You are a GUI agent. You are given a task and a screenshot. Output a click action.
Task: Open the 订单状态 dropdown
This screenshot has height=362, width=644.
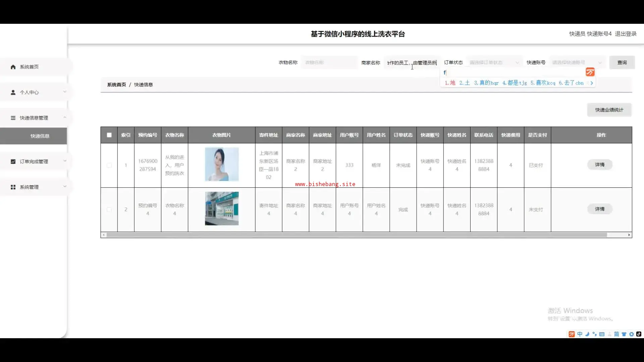pyautogui.click(x=494, y=63)
